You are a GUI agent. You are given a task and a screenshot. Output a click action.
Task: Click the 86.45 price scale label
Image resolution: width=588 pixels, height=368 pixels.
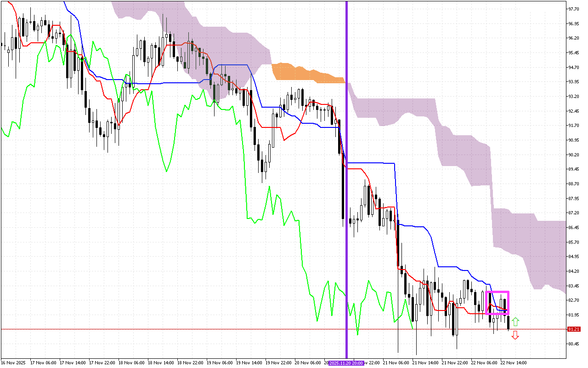tap(573, 228)
